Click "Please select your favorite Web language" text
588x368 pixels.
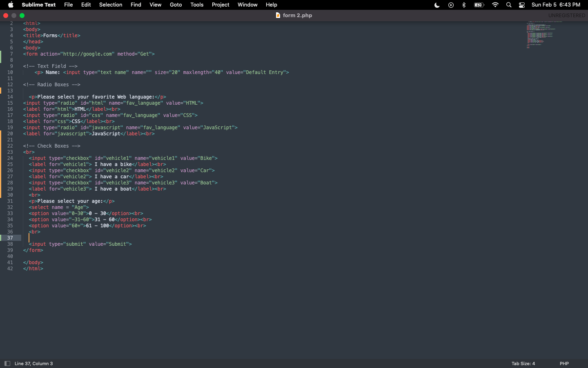point(96,97)
